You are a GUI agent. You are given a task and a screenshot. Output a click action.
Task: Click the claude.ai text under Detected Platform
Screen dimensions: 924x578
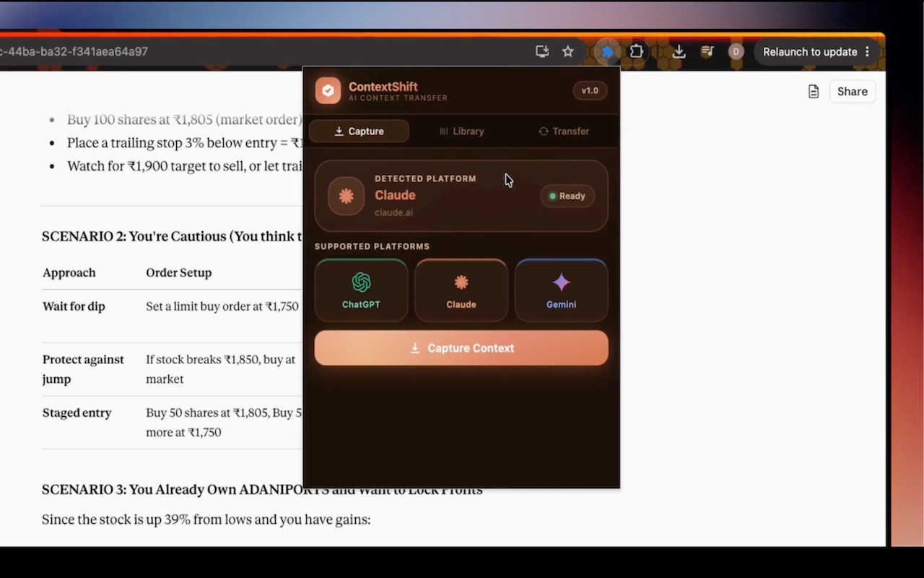(393, 213)
